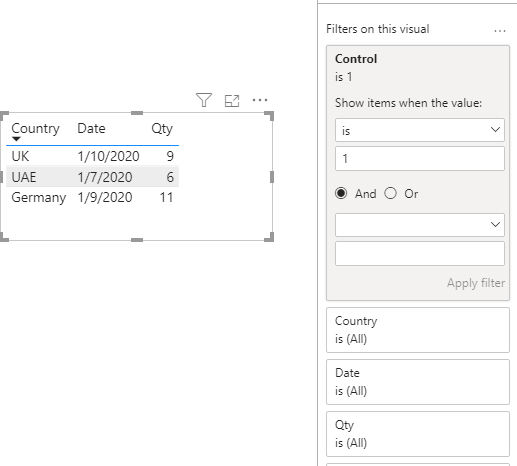Expand the Date is (All) filter card
517x466 pixels.
pos(418,382)
